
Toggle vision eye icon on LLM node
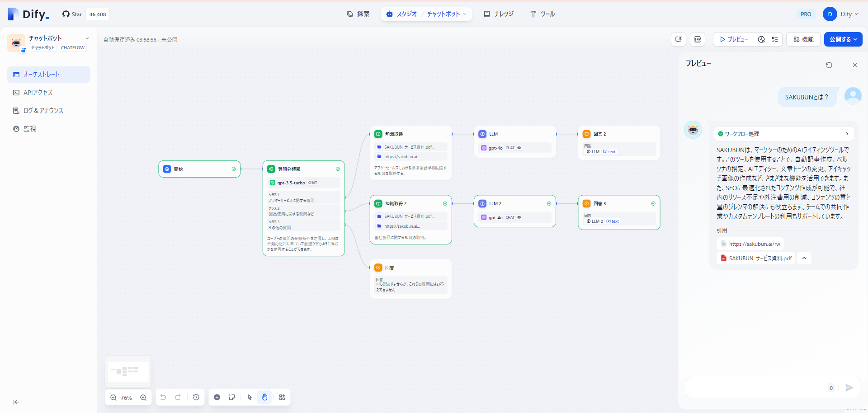[x=519, y=148]
